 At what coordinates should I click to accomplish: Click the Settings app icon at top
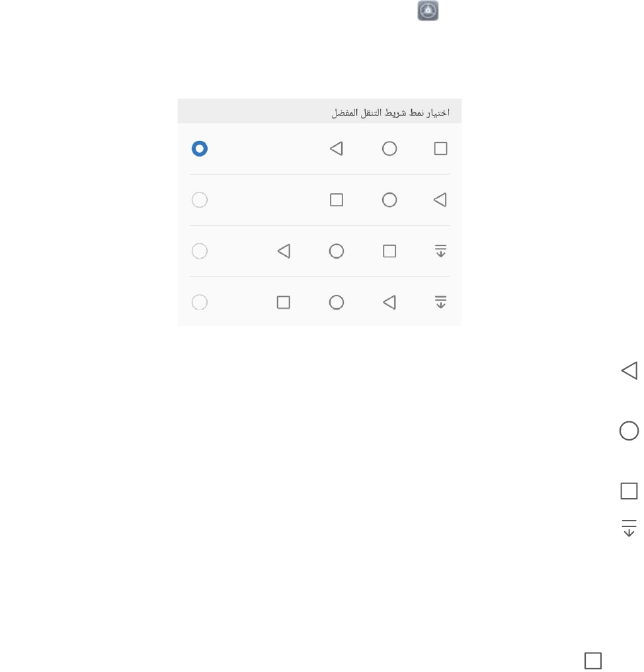pyautogui.click(x=428, y=11)
